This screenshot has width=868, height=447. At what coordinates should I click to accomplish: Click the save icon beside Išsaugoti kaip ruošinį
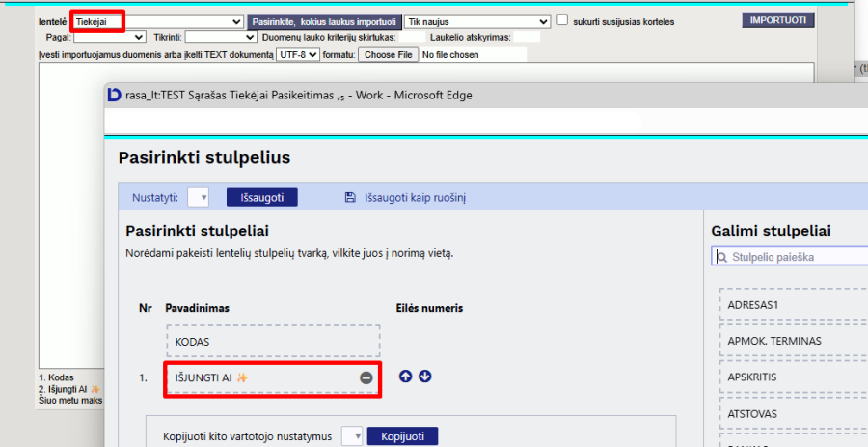click(x=350, y=198)
